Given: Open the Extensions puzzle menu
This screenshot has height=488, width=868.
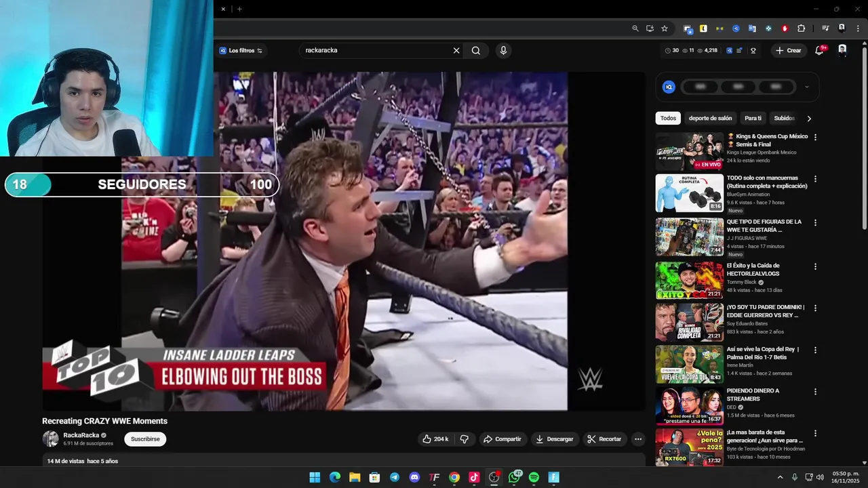Looking at the screenshot, I should [x=802, y=28].
